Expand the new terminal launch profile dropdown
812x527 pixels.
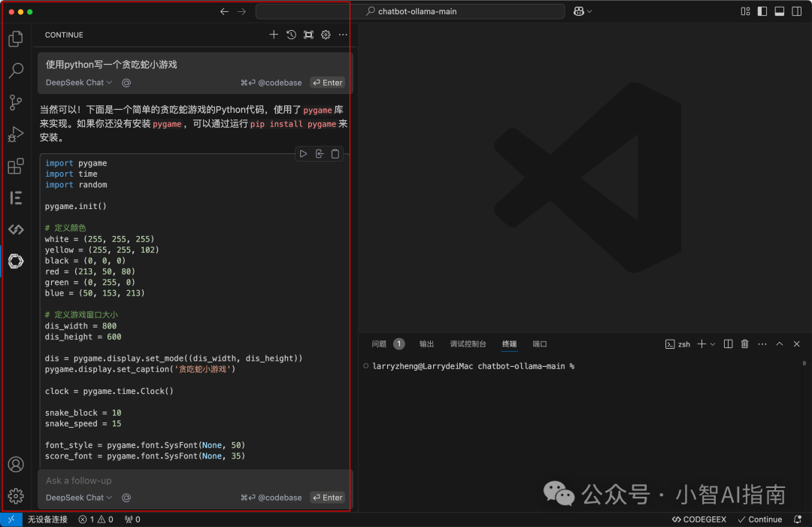coord(713,344)
